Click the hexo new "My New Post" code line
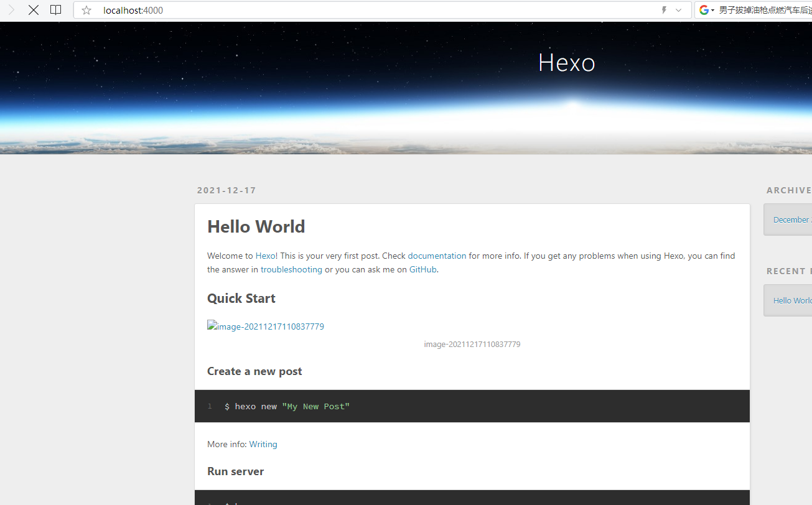Image resolution: width=812 pixels, height=505 pixels. (287, 406)
